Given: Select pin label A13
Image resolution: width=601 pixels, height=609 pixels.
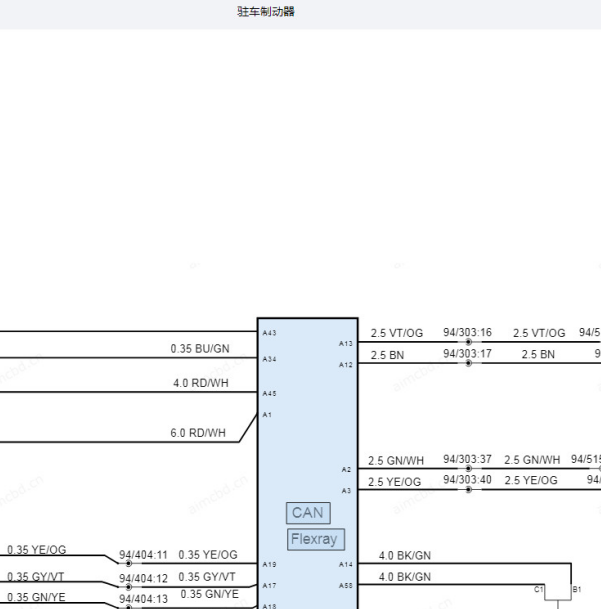Looking at the screenshot, I should [346, 343].
